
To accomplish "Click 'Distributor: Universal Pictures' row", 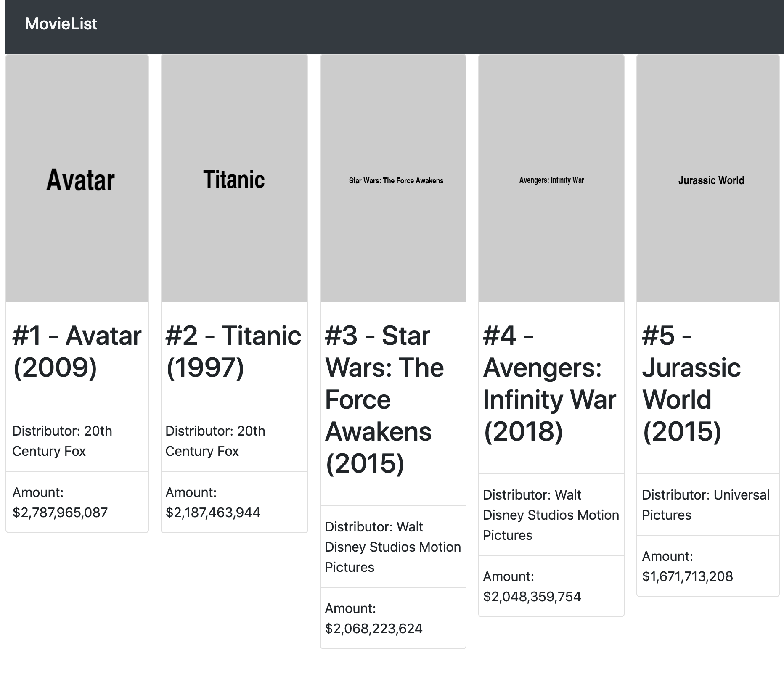I will [708, 505].
